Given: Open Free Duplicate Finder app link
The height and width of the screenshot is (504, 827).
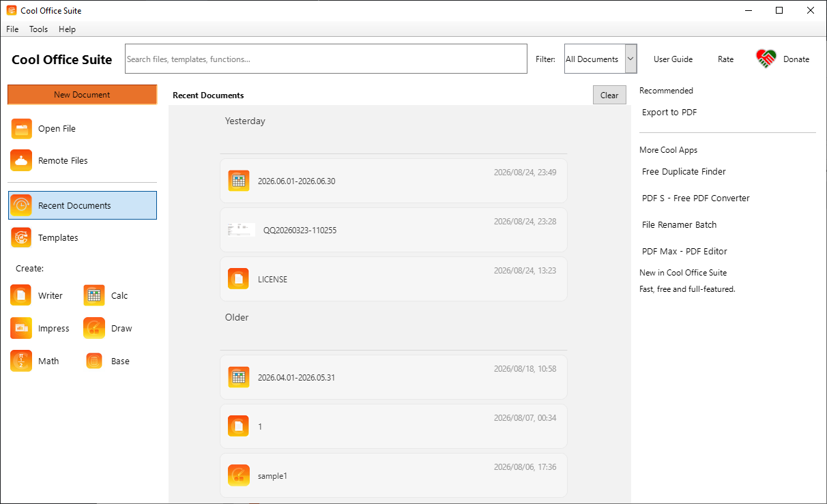Looking at the screenshot, I should tap(684, 172).
